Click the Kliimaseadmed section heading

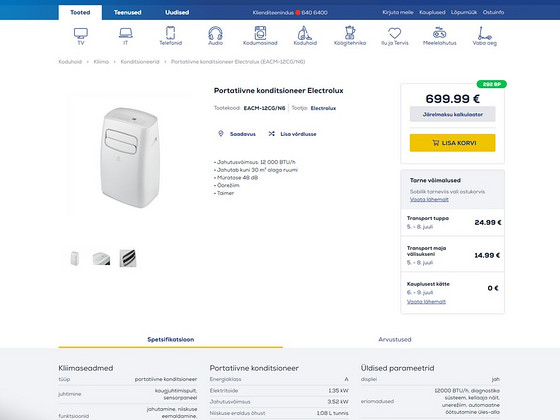86,368
